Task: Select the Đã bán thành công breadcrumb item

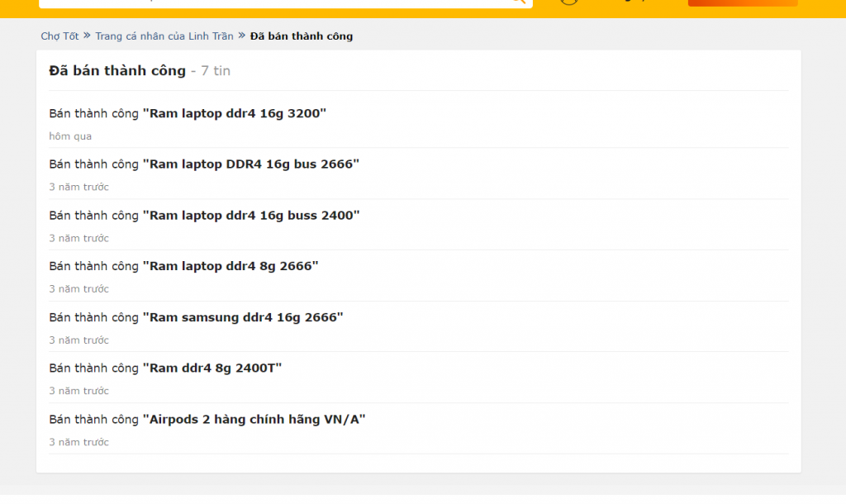Action: (x=301, y=36)
